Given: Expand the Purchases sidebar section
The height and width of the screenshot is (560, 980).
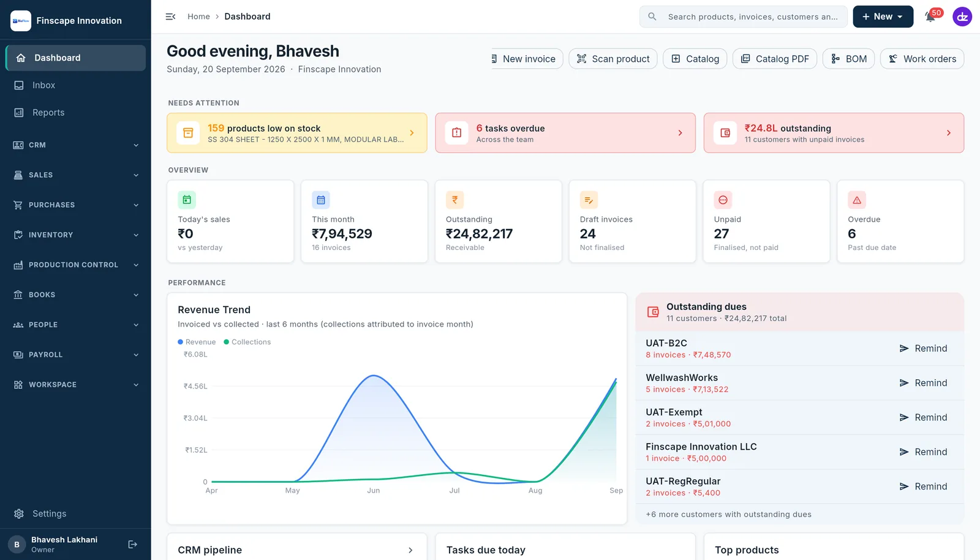Looking at the screenshot, I should pos(76,205).
